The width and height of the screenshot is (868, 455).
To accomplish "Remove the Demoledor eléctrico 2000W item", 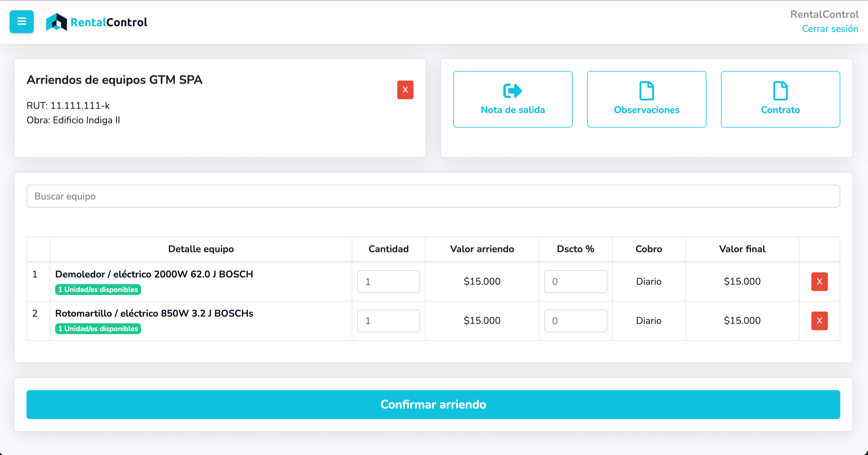I will click(819, 281).
